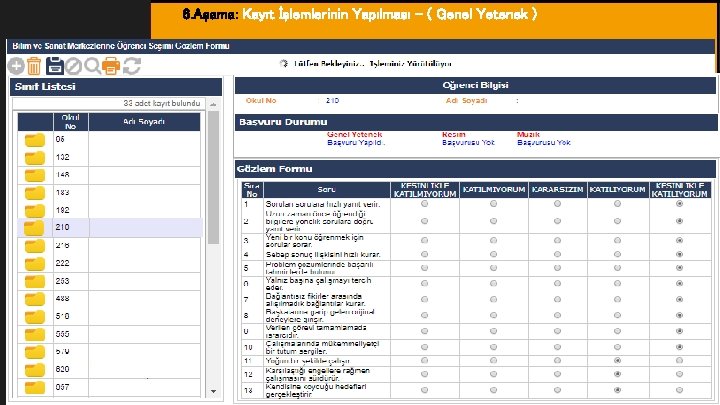Open folder icon for student 510
The image size is (720, 405).
point(35,316)
